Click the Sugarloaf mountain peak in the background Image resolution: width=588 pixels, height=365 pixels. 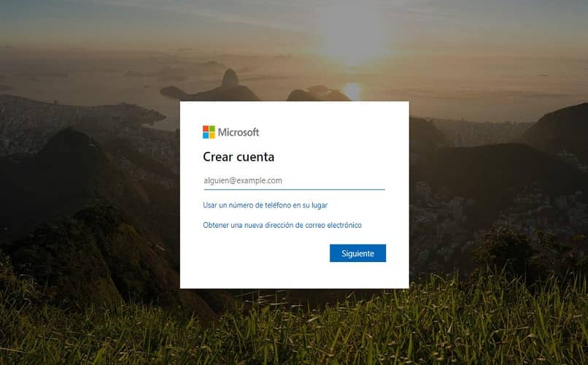230,79
